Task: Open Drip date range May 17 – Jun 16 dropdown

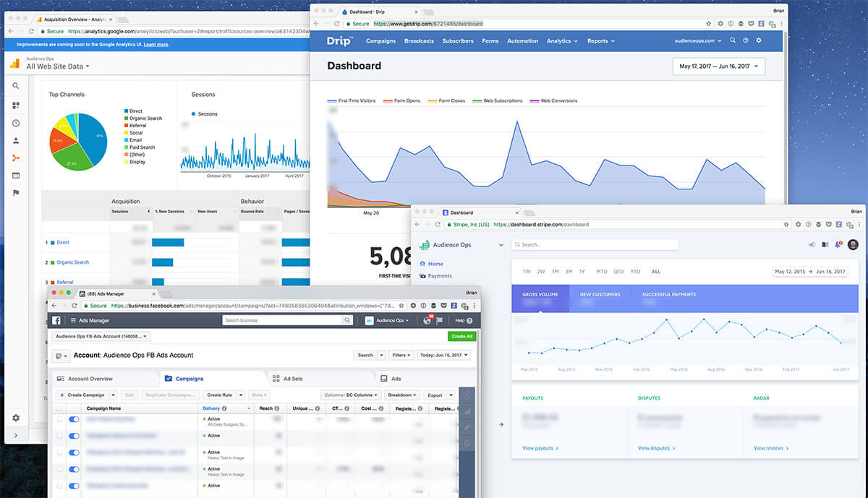Action: 718,66
